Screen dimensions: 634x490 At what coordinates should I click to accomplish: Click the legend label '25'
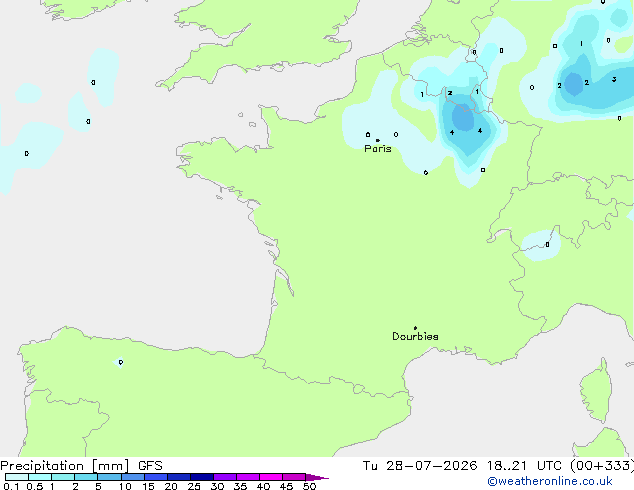(x=194, y=486)
